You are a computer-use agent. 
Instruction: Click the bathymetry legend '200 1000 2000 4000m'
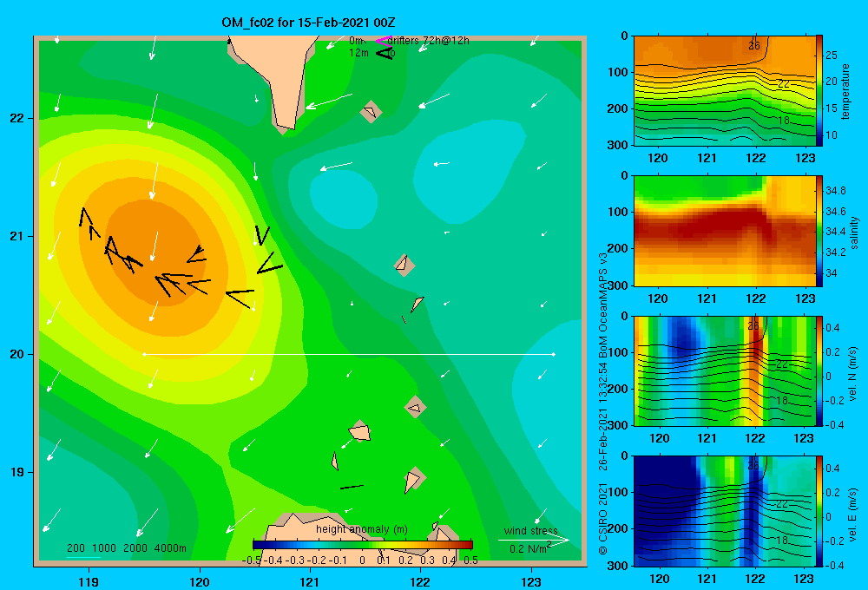click(x=127, y=548)
